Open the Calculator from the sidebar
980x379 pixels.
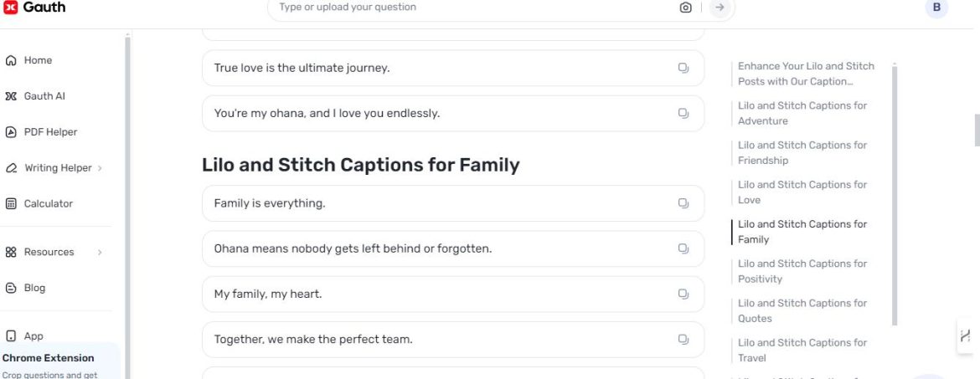pyautogui.click(x=48, y=203)
